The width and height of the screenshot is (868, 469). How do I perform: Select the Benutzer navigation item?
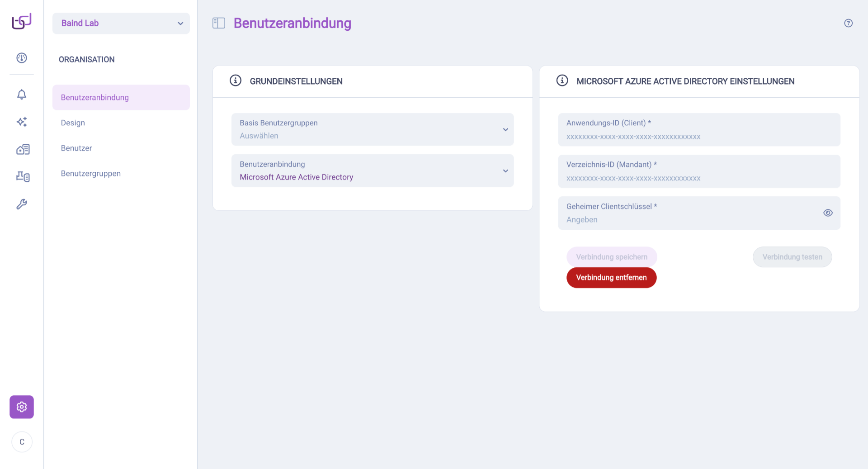click(x=76, y=148)
